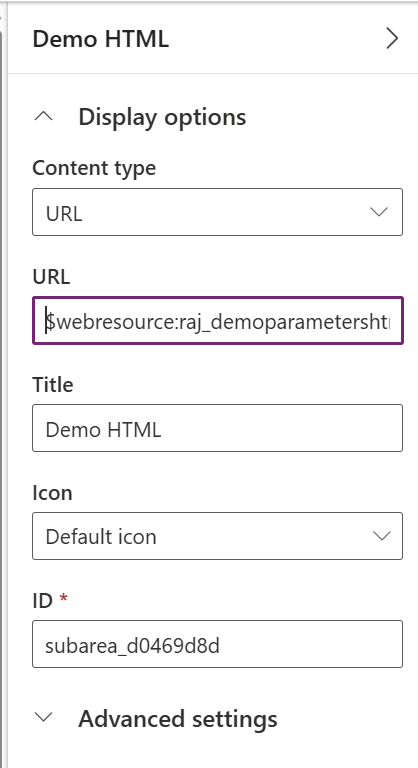Image resolution: width=418 pixels, height=768 pixels.
Task: Click the Advanced settings heading text
Action: [x=177, y=719]
